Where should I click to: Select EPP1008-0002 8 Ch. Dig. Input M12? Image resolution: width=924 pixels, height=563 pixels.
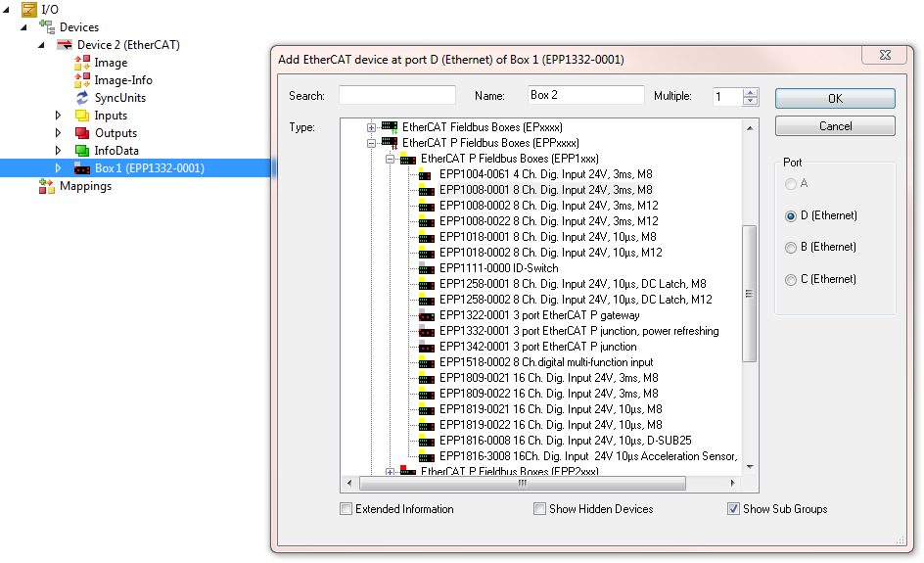coord(548,206)
